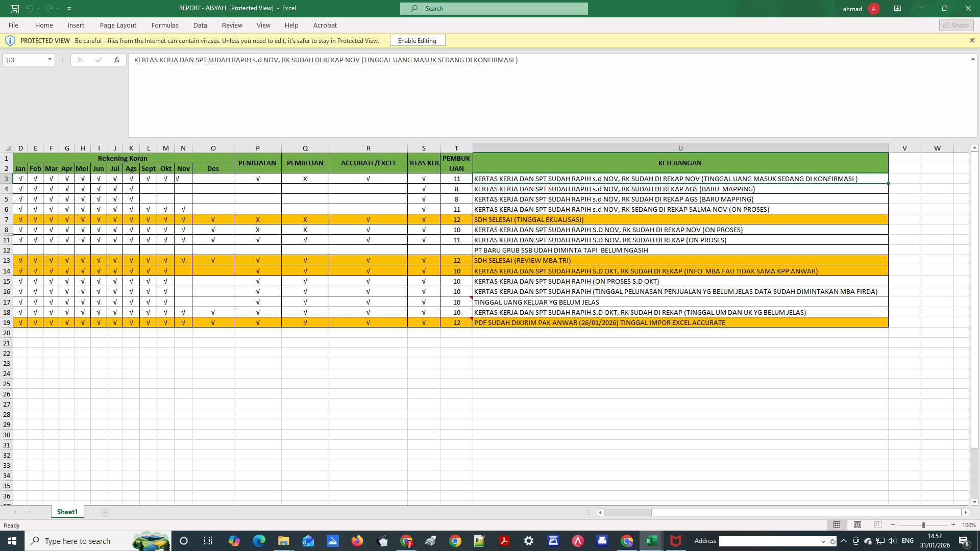Open the Undo history dropdown
This screenshot has width=980, height=551.
(x=38, y=8)
